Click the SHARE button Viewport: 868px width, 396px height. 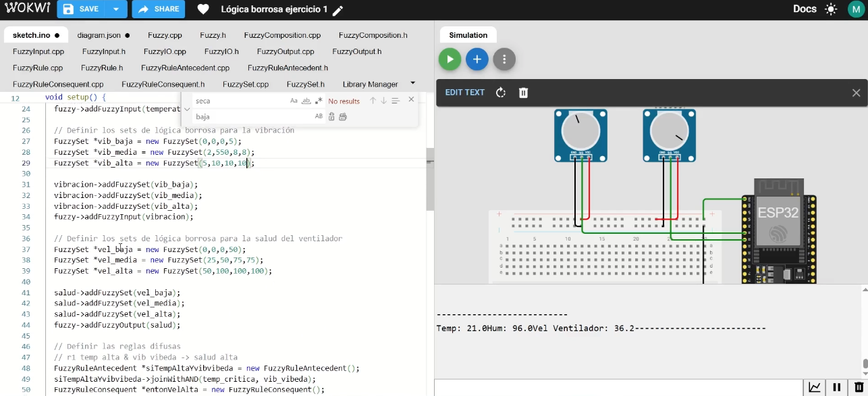point(159,9)
